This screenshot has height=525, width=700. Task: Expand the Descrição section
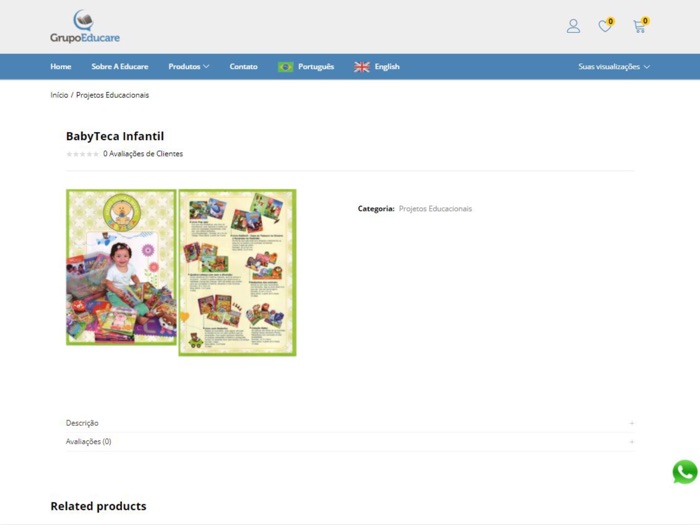tap(350, 423)
